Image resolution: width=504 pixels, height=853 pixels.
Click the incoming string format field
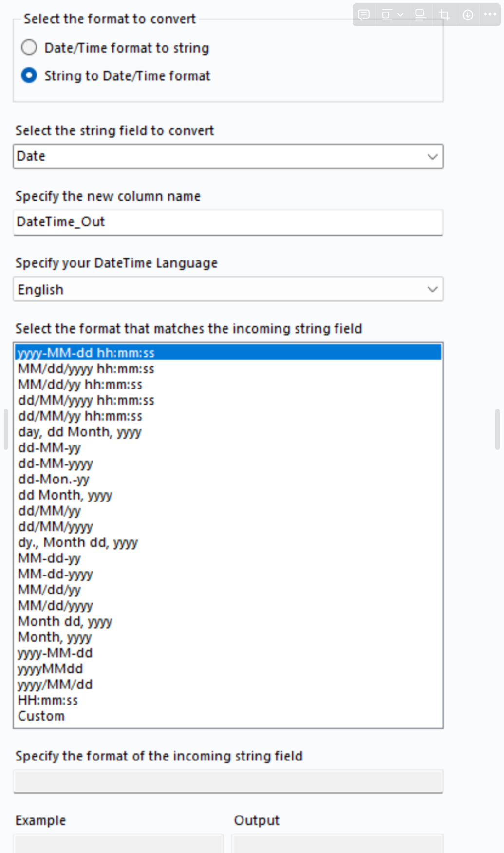tap(228, 781)
